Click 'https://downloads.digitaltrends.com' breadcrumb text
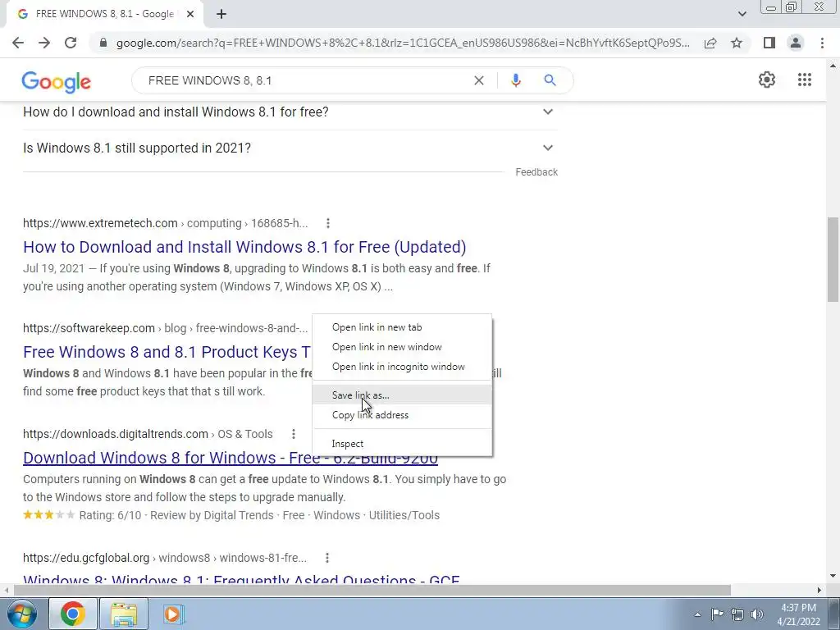 (116, 434)
